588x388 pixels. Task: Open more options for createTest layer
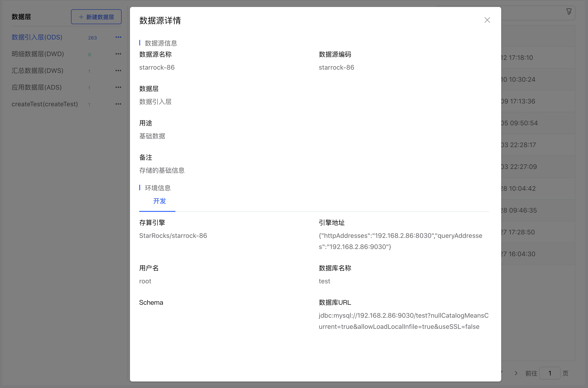118,104
